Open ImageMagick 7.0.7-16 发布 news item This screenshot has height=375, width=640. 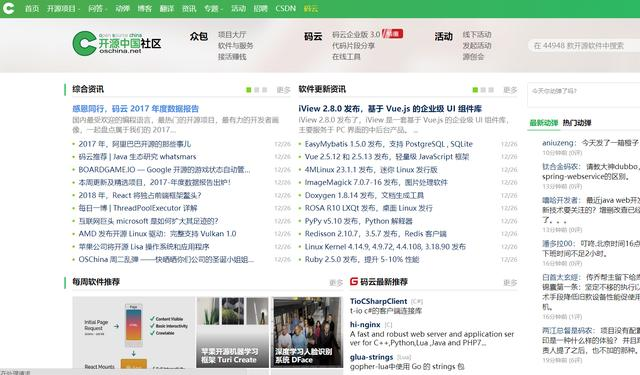[x=376, y=182]
